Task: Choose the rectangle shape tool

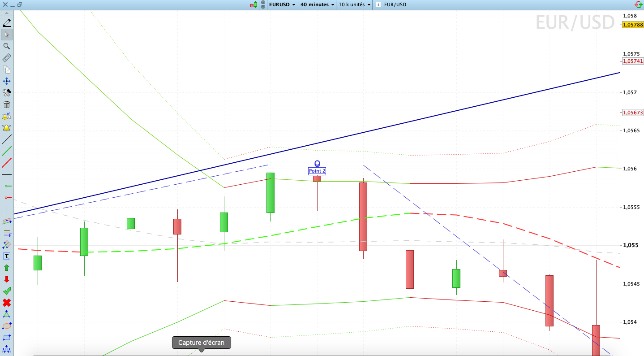Action: click(7, 338)
